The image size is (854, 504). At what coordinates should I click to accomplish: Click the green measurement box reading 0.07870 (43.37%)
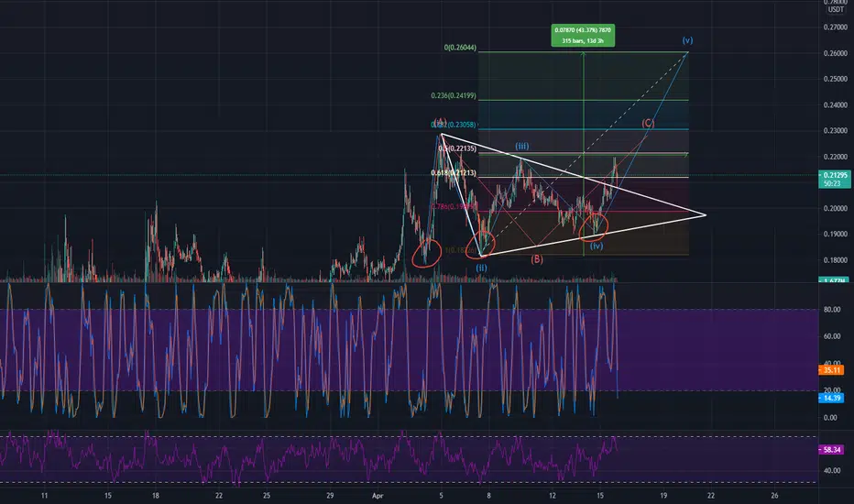(x=583, y=36)
